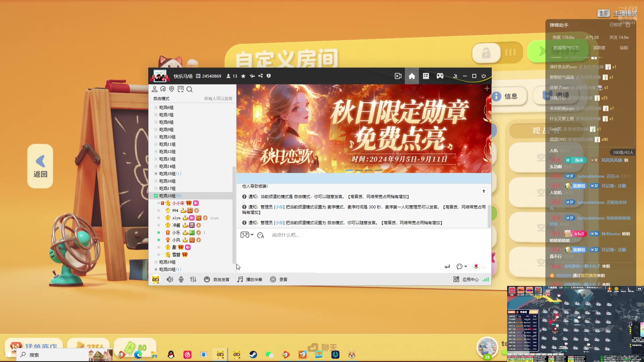Send the message with the enter-arrow icon

point(447,267)
